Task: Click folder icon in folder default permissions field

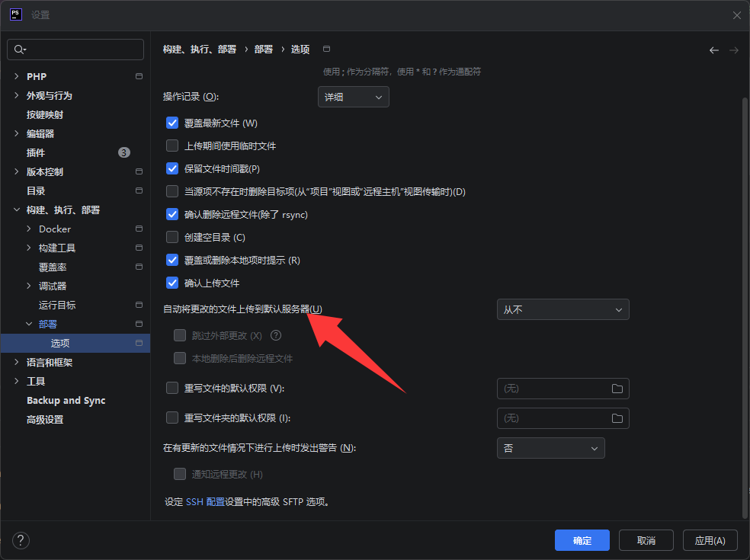Action: pyautogui.click(x=617, y=418)
